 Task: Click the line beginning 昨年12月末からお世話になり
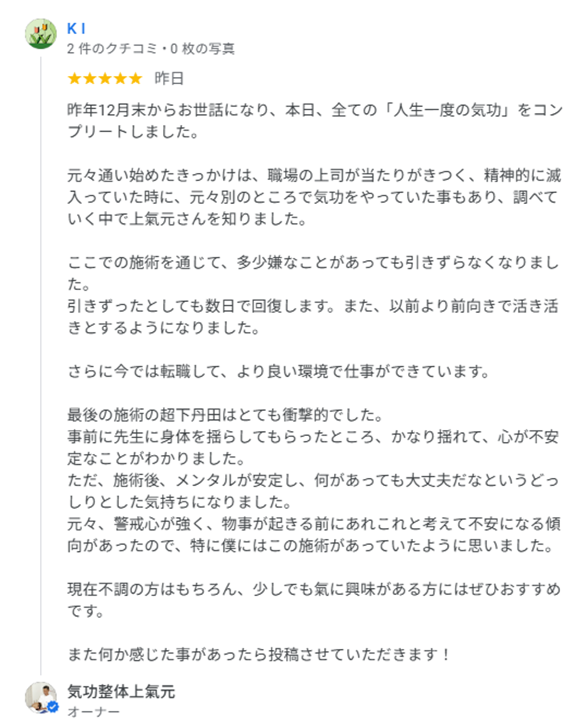pyautogui.click(x=315, y=111)
